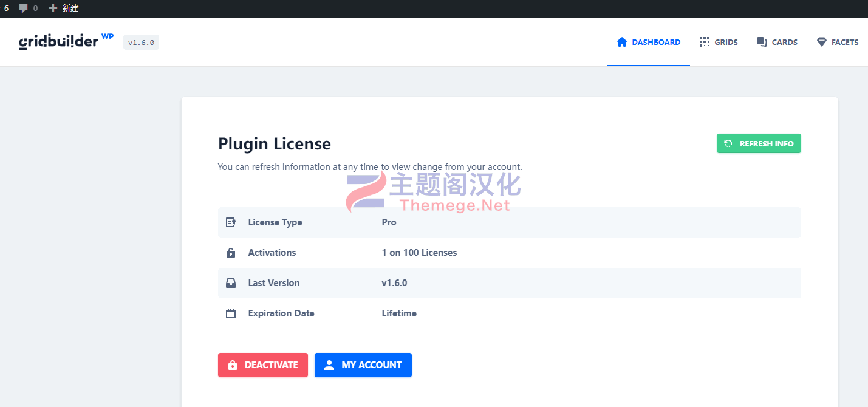Click the refresh arrows icon
This screenshot has width=868, height=407.
click(x=728, y=143)
